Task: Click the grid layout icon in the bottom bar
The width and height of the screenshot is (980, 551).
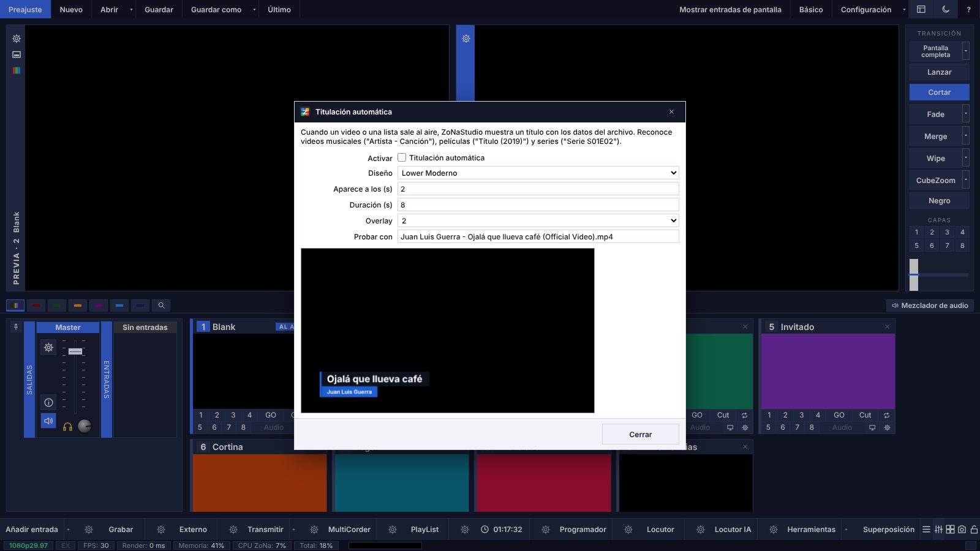Action: [950, 529]
